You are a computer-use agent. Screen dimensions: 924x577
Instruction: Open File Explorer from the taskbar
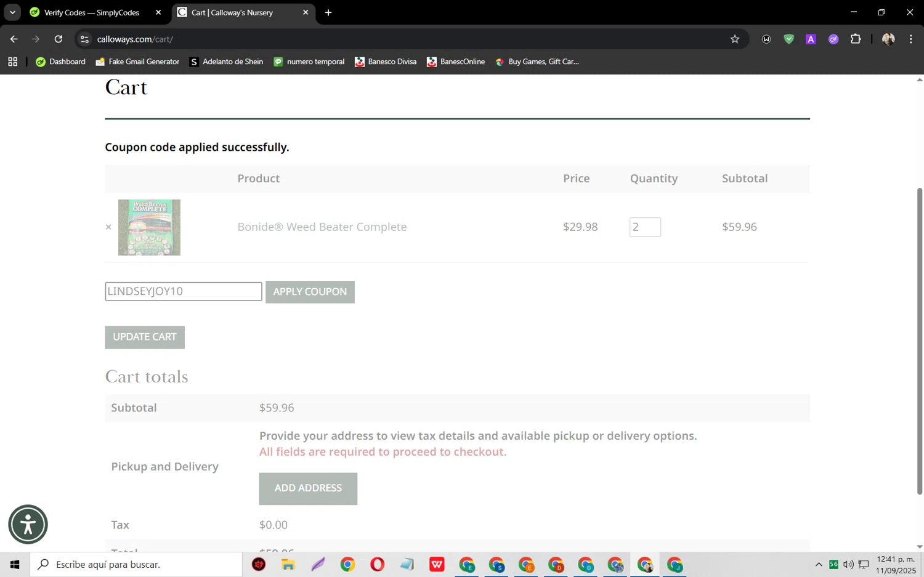click(x=288, y=565)
